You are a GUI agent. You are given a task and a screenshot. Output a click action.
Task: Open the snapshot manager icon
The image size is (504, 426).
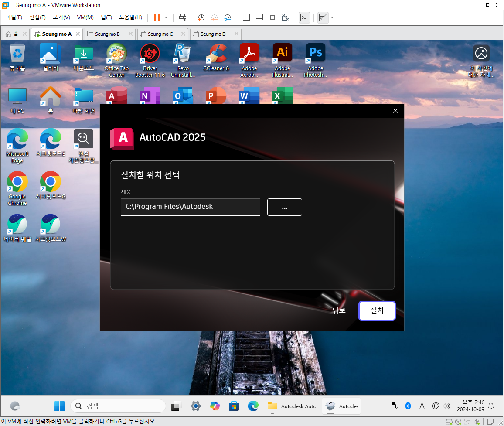(228, 17)
